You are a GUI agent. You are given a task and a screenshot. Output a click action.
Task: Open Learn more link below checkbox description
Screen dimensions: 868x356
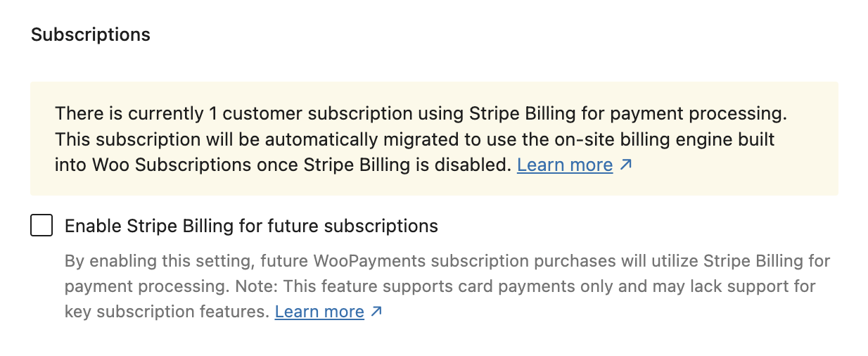(x=319, y=312)
